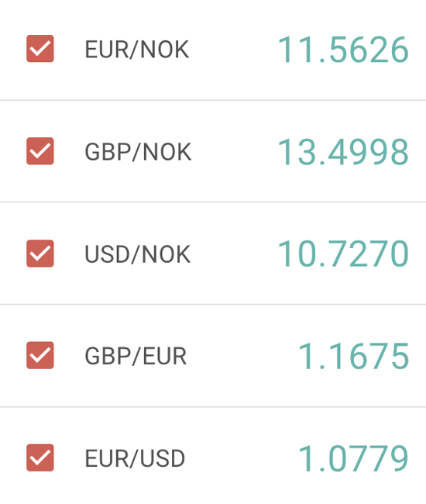The height and width of the screenshot is (504, 426).
Task: Disable the GBP/EUR currency pair checkbox
Action: coord(40,355)
